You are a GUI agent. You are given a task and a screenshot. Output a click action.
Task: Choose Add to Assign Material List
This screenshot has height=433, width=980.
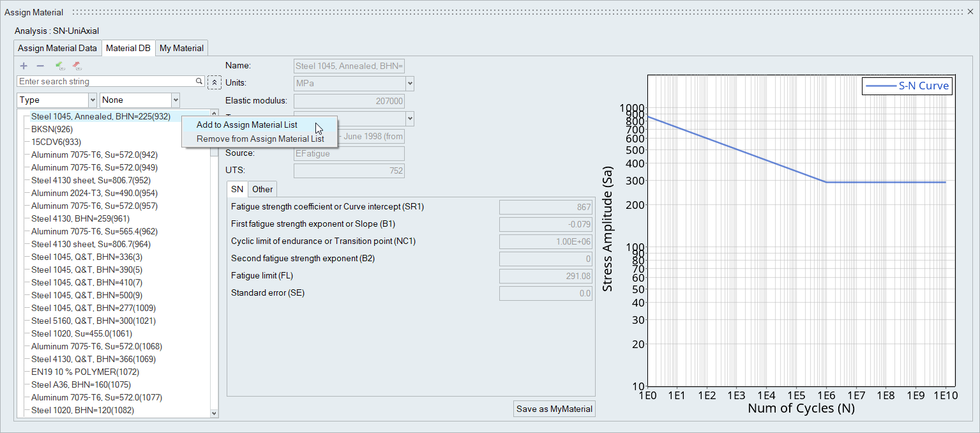pos(246,125)
